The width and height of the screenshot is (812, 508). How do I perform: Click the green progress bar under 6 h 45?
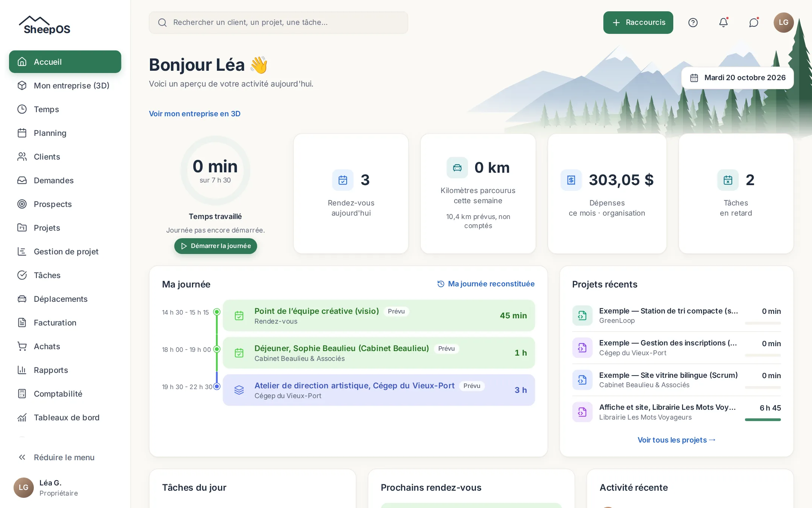click(763, 420)
